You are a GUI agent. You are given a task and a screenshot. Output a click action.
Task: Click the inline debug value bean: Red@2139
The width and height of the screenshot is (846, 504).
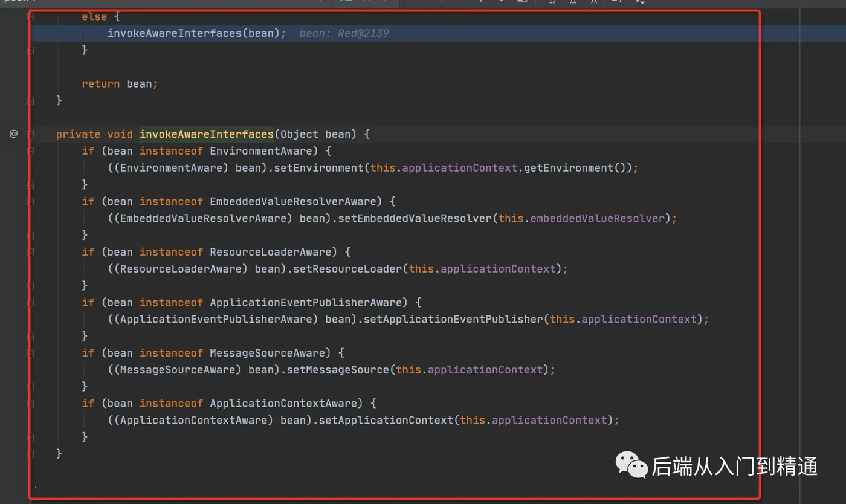(x=344, y=33)
